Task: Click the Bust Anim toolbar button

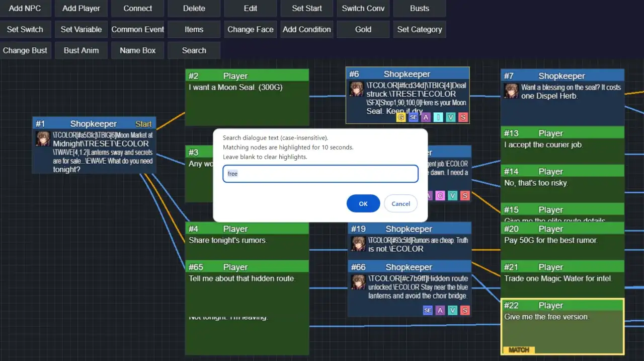Action: point(82,50)
